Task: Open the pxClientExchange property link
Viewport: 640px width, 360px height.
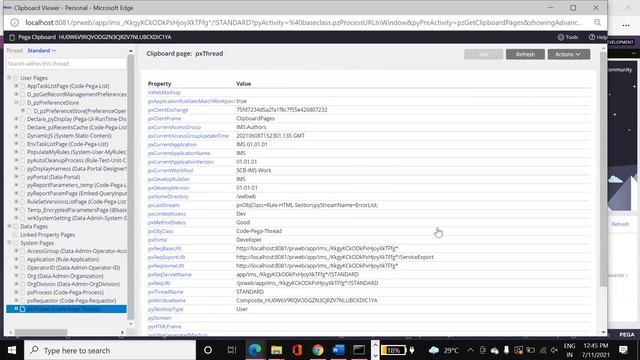Action: tap(168, 110)
